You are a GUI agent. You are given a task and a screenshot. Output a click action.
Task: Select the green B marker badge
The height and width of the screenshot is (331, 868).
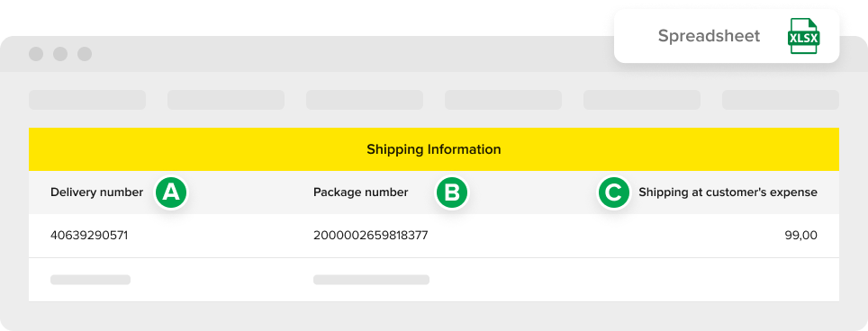click(x=452, y=192)
